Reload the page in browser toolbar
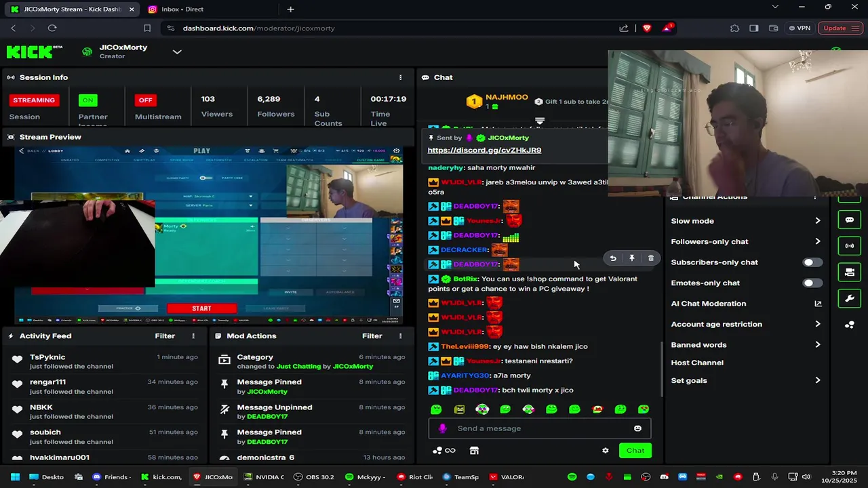868x488 pixels. pos(52,28)
